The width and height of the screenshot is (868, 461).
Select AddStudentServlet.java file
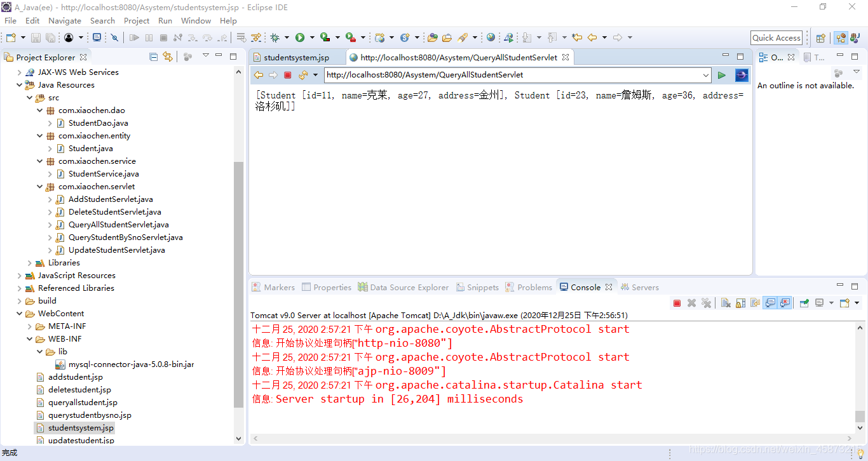click(111, 199)
